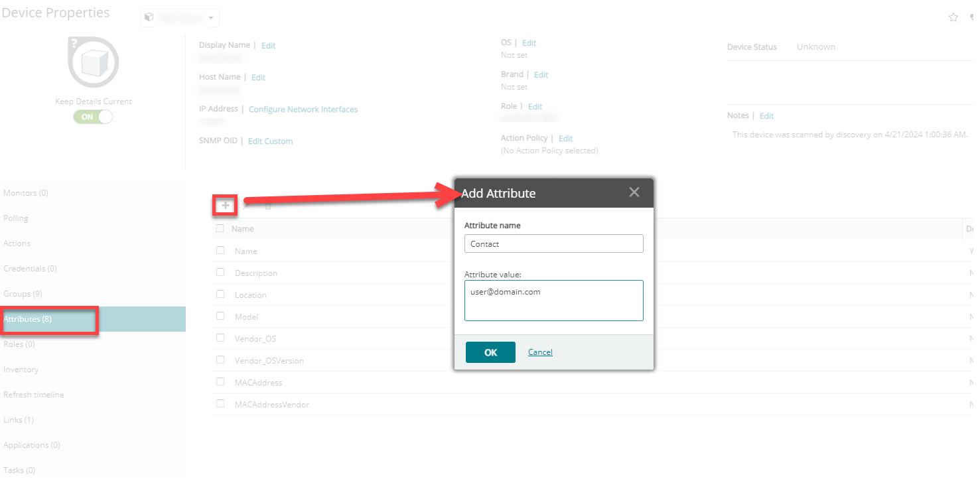Click Edit Custom for SNMP OID
The width and height of the screenshot is (980, 483).
tap(270, 141)
